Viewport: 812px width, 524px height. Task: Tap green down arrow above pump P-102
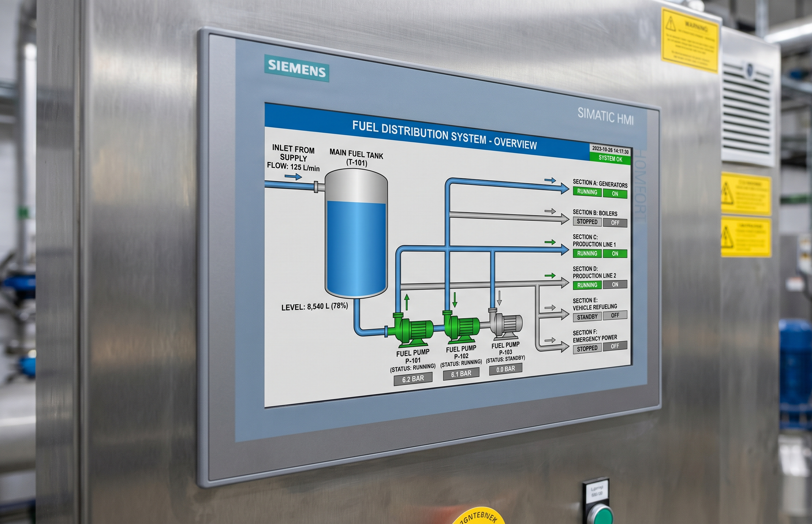coord(455,300)
